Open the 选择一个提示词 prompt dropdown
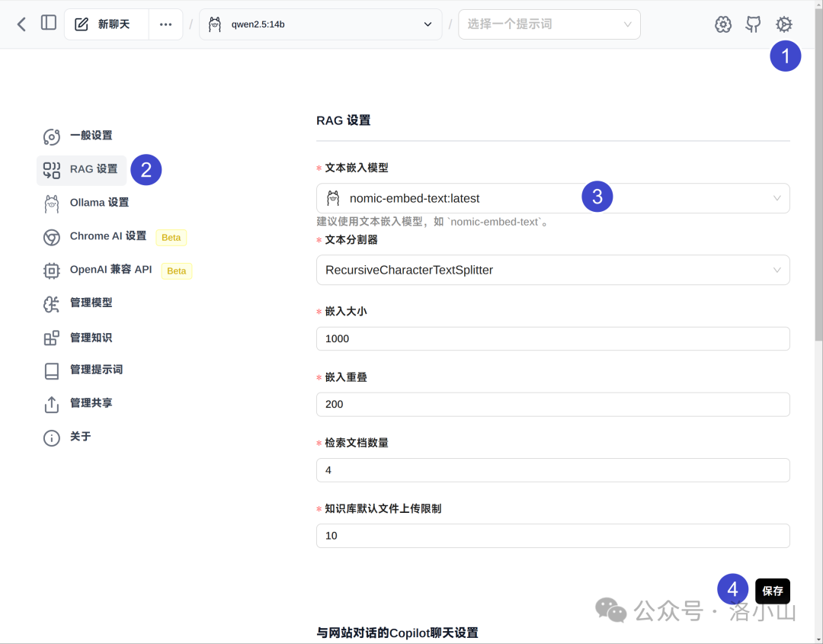Screen dimensions: 823x644 coord(549,24)
